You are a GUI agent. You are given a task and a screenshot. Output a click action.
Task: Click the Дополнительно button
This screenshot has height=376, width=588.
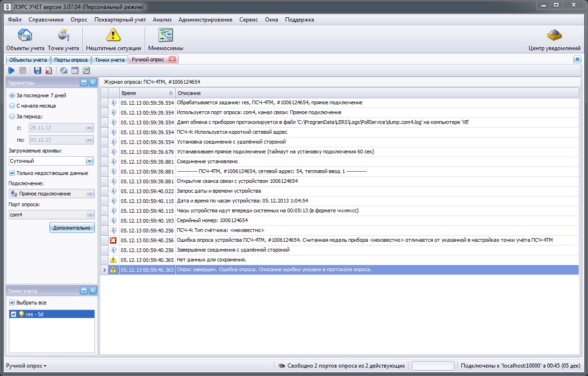(72, 228)
